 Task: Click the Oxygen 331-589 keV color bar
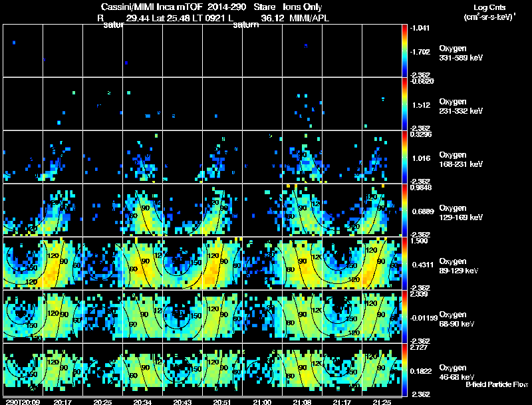click(404, 51)
